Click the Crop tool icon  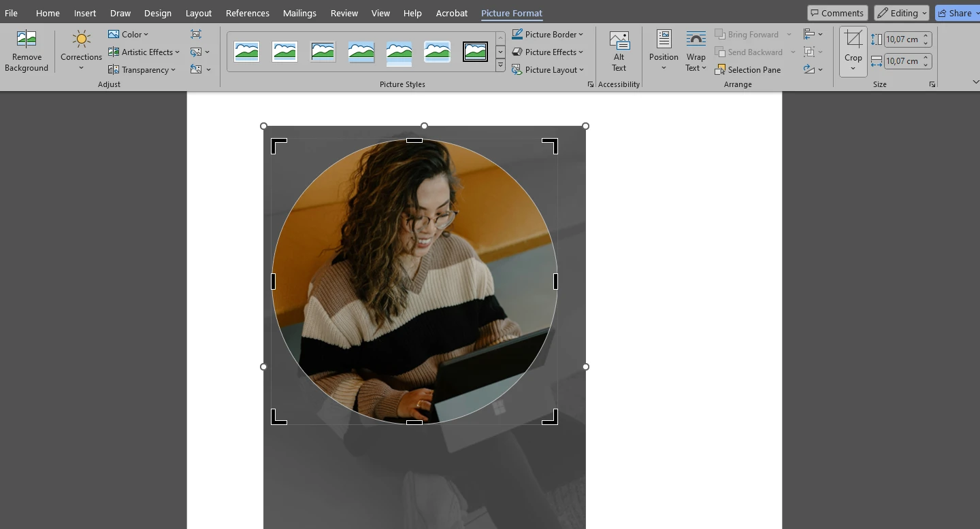point(853,39)
